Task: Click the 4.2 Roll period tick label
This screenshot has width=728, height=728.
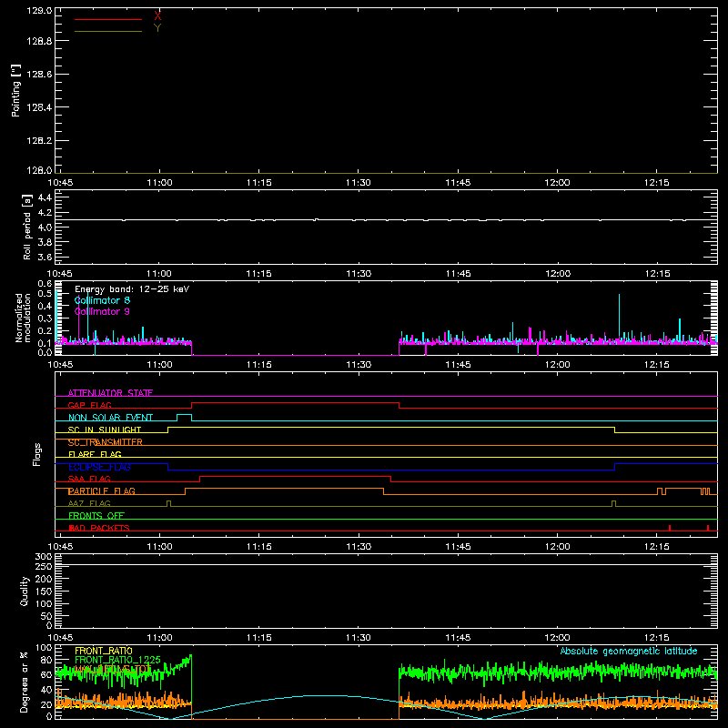Action: (45, 213)
